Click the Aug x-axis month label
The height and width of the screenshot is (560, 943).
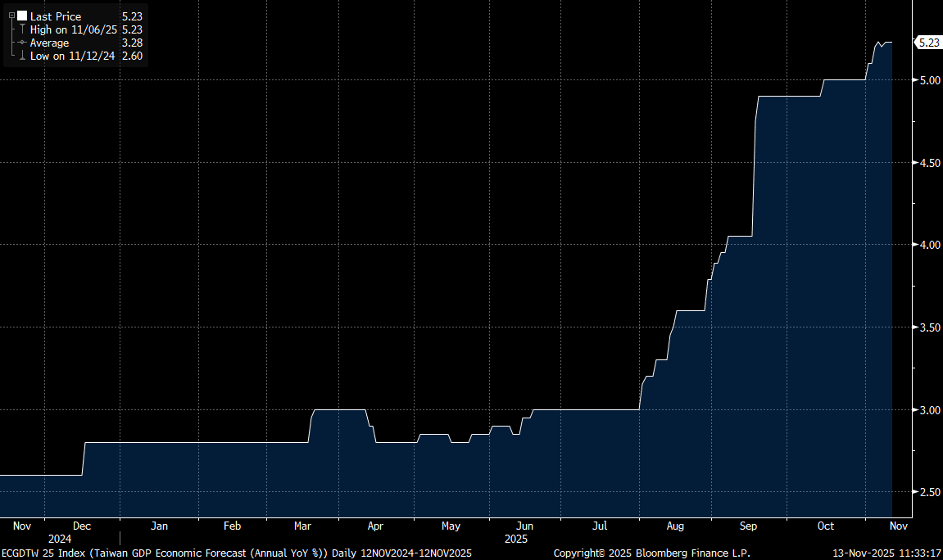(x=675, y=526)
